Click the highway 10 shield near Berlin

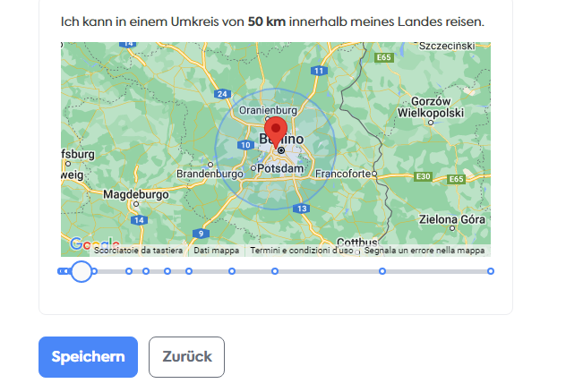pyautogui.click(x=245, y=145)
